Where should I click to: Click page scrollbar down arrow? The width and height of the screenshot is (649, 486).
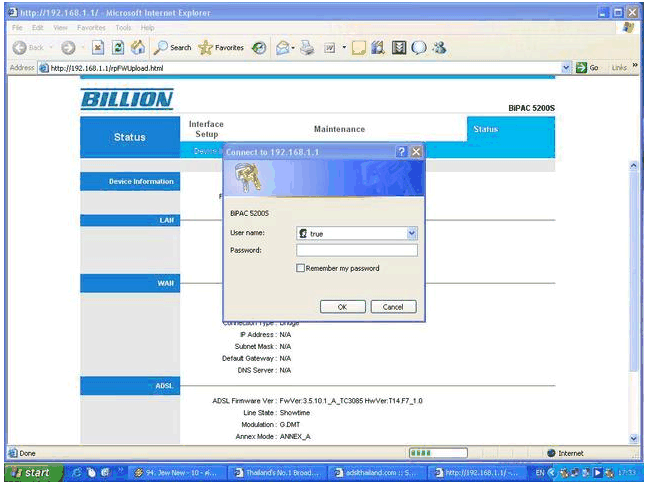pyautogui.click(x=633, y=438)
